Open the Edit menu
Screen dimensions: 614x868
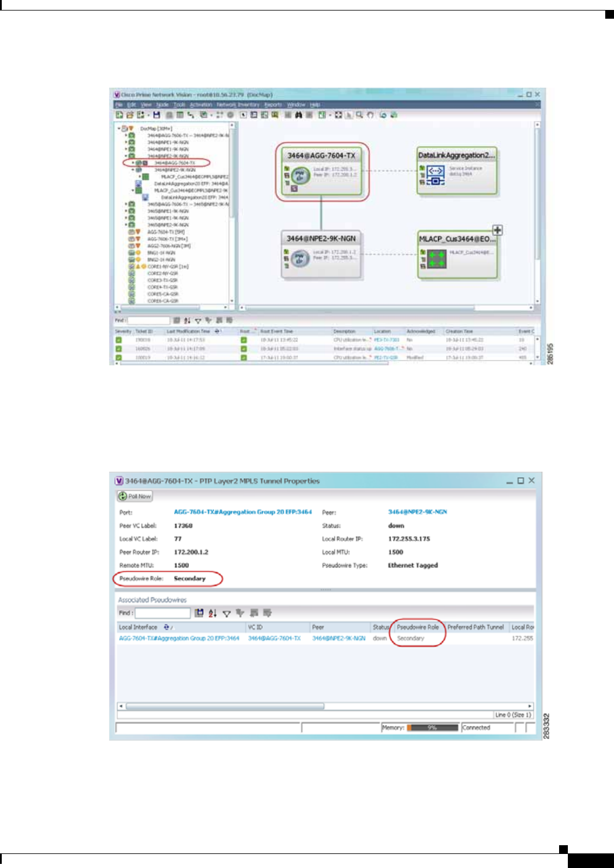pos(131,105)
